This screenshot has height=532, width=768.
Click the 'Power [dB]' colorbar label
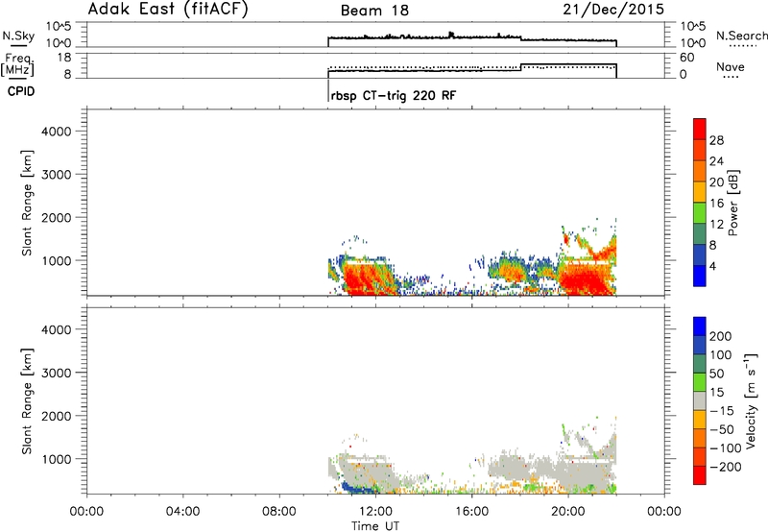click(733, 203)
